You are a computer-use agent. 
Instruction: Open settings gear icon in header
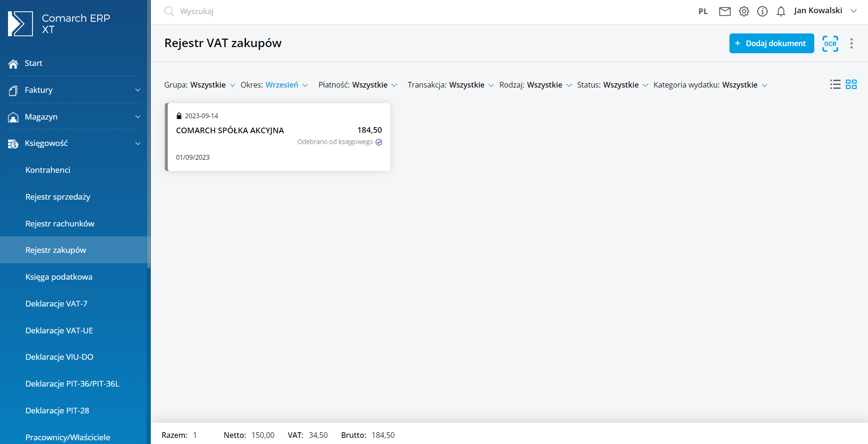click(x=744, y=11)
